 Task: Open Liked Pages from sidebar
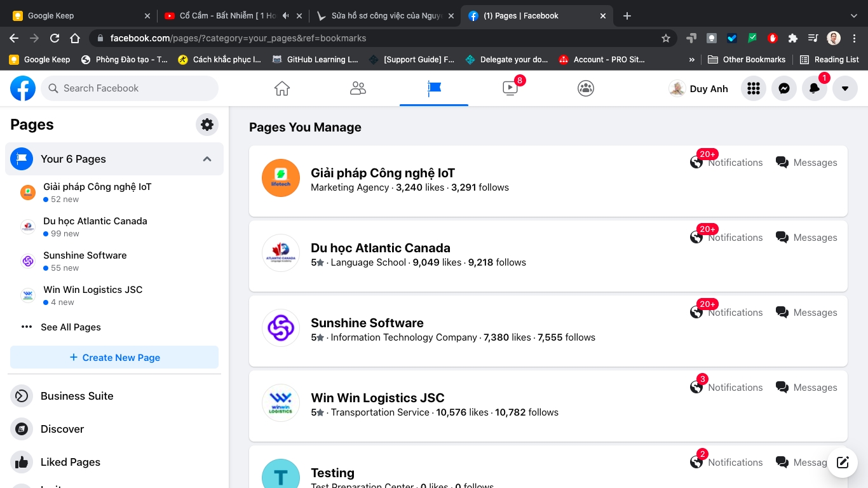[114, 462]
